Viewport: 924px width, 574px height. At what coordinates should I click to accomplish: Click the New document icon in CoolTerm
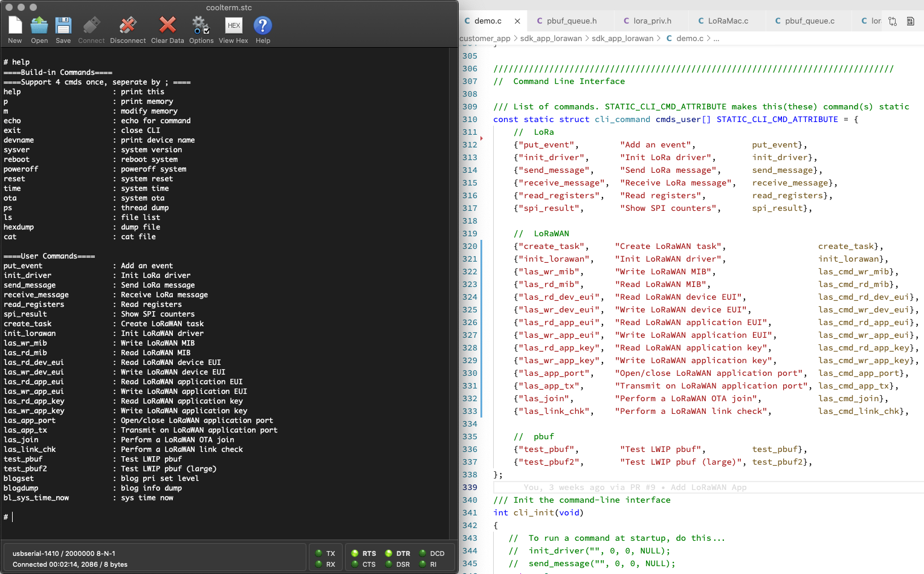[x=15, y=25]
